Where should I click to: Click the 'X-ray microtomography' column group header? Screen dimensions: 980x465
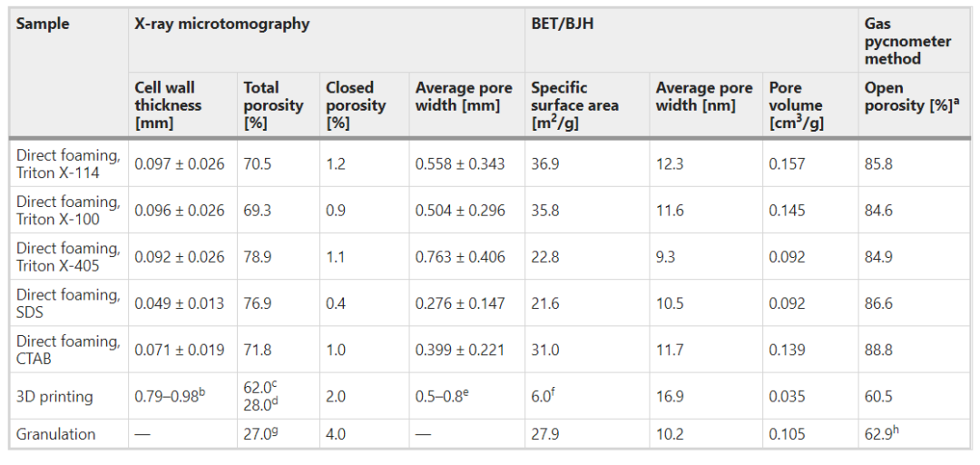(221, 25)
